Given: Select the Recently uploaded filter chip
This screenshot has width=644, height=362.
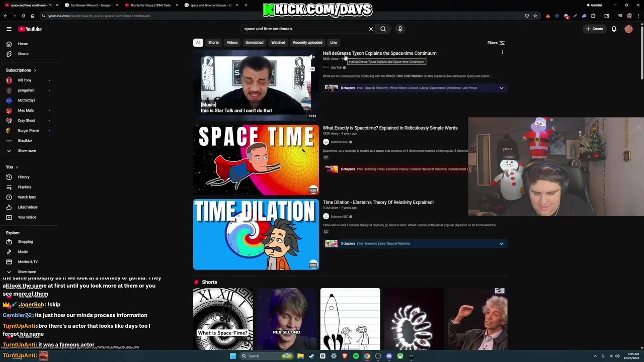Looking at the screenshot, I should [x=307, y=43].
